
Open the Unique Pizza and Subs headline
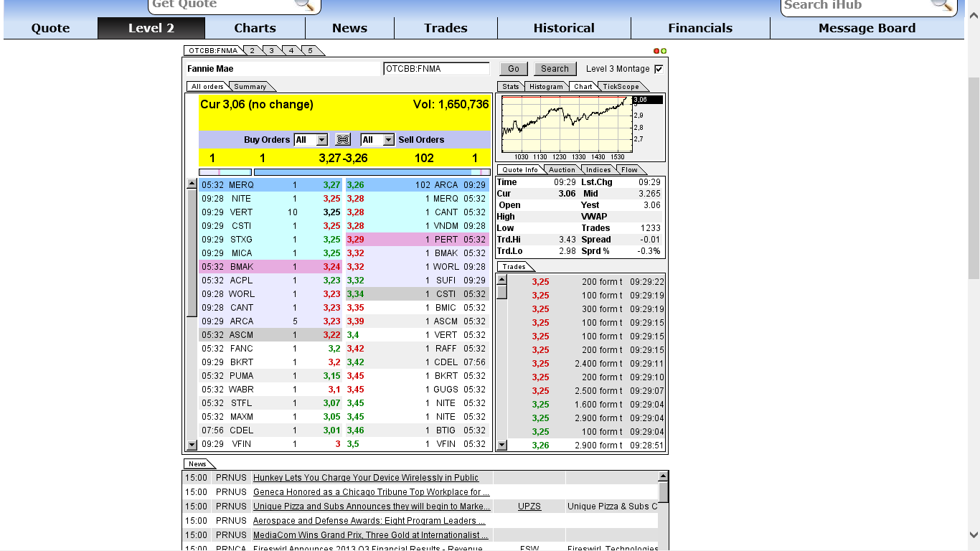point(372,507)
